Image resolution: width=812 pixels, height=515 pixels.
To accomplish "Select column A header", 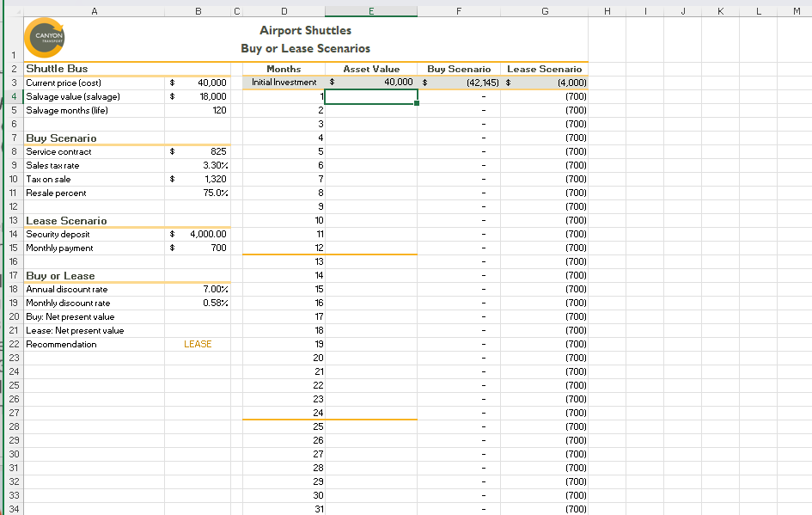I will [95, 9].
